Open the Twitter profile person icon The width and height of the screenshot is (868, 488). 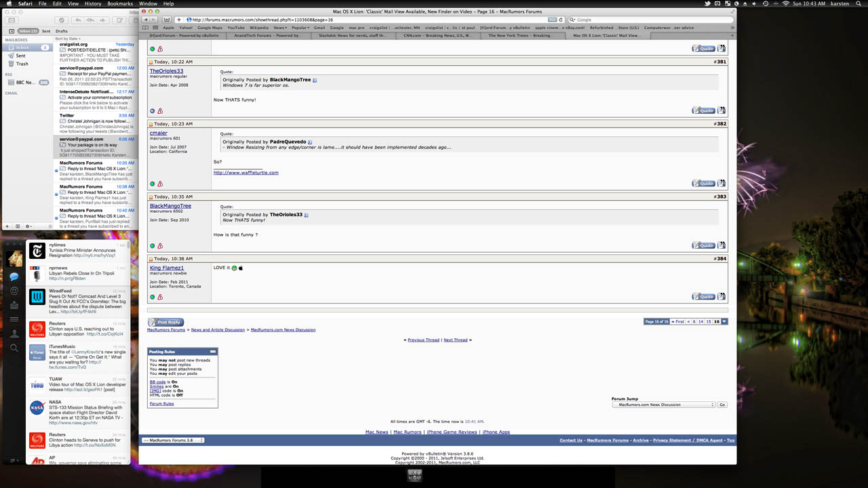click(x=14, y=333)
